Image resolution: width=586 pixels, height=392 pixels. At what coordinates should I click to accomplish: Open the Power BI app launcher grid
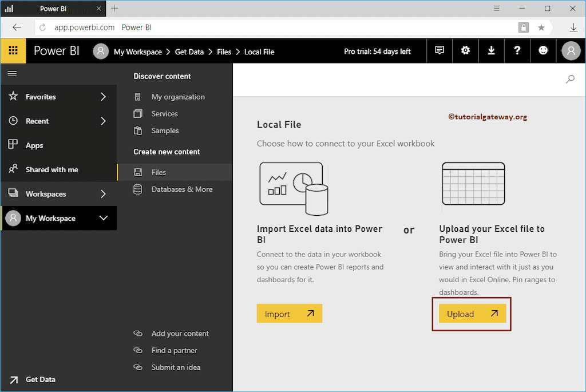[x=13, y=51]
